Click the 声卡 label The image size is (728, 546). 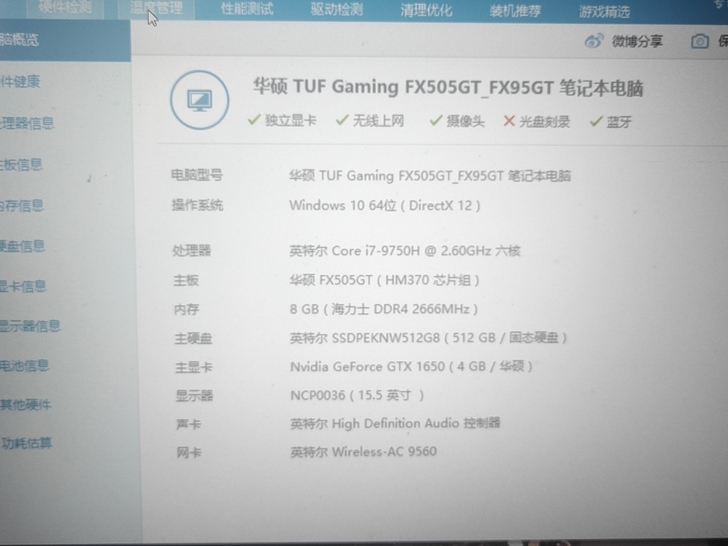(188, 424)
